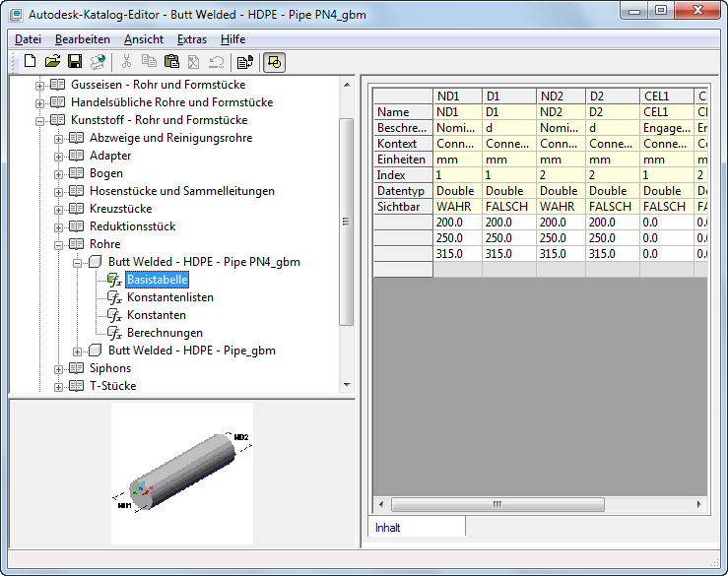The image size is (728, 576).
Task: Select Konstanten in the tree
Action: click(157, 315)
